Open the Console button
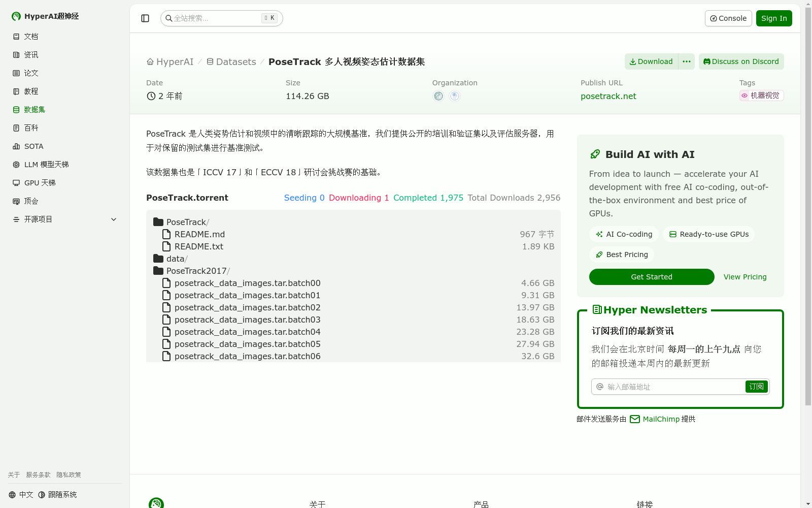Viewport: 812px width, 508px height. click(x=728, y=18)
